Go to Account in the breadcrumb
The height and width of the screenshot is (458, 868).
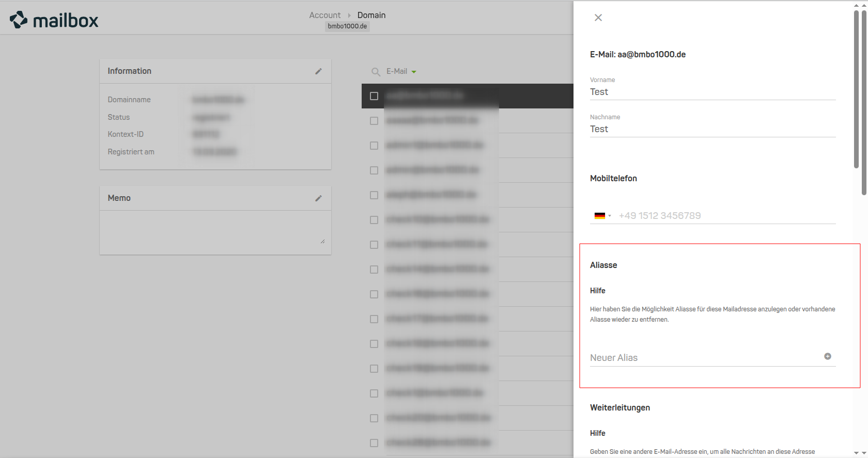[x=325, y=15]
